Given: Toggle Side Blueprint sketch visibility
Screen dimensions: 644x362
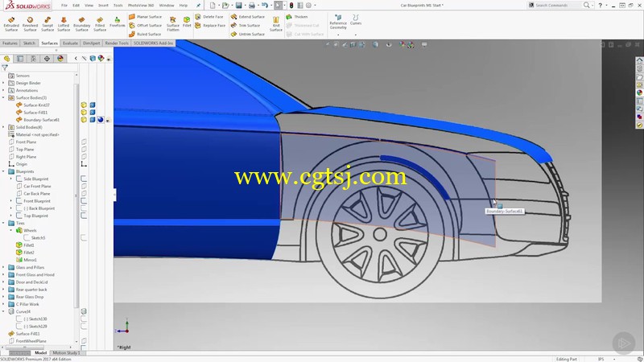Looking at the screenshot, I should tap(84, 179).
